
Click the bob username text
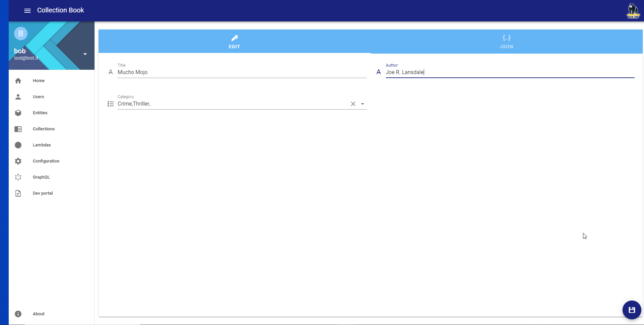coord(20,51)
